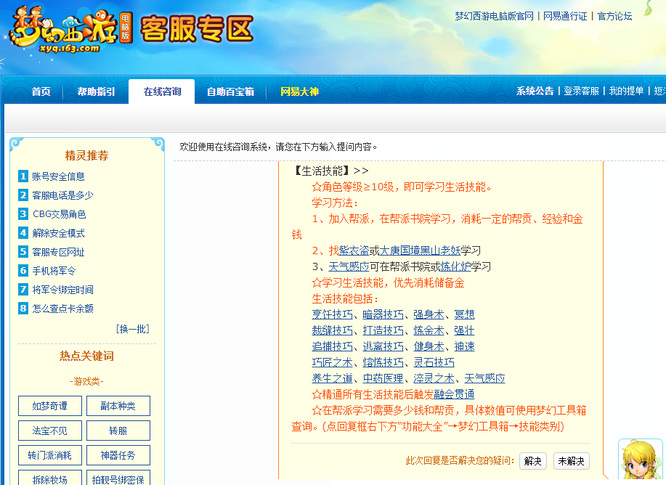666x485 pixels.
Task: Open the 健身术 skill link
Action: tap(429, 347)
